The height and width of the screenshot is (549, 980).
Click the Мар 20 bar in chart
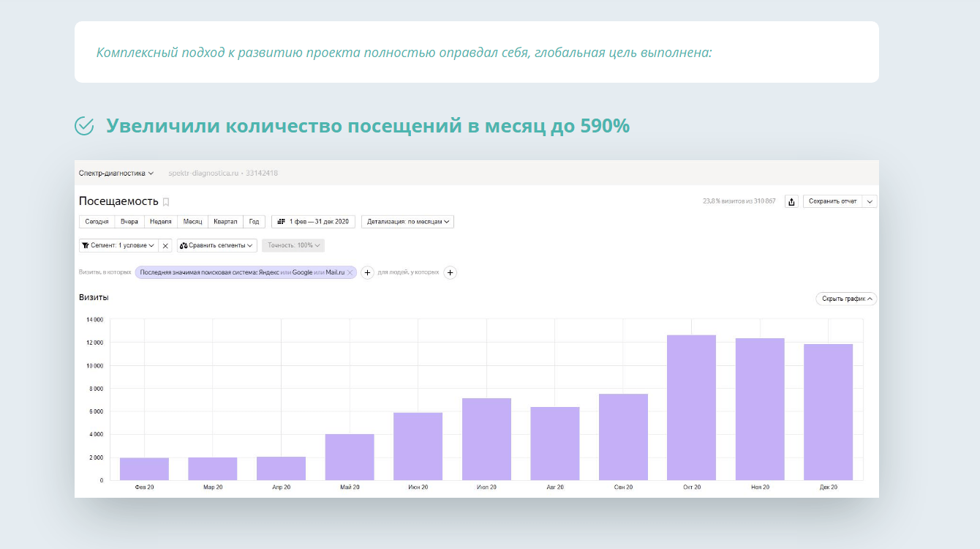213,468
